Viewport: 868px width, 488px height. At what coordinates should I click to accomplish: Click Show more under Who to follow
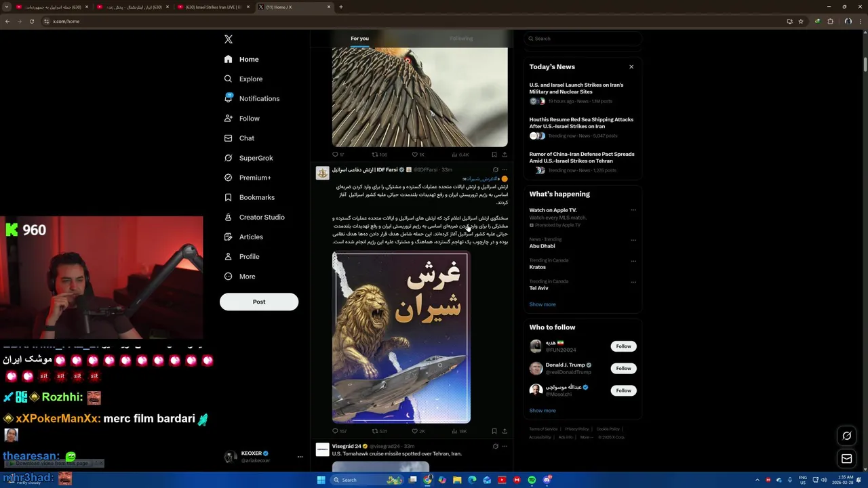point(542,411)
